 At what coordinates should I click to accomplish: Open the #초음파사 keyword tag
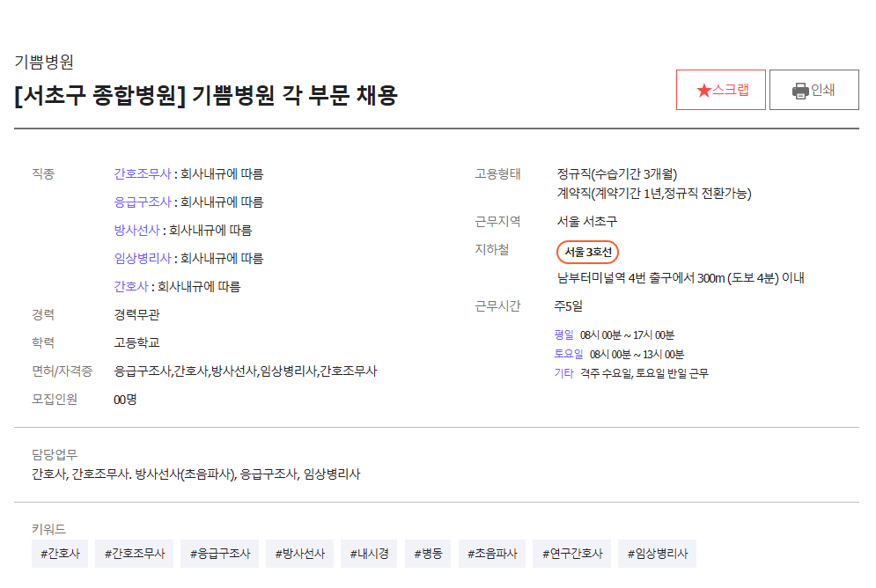491,554
